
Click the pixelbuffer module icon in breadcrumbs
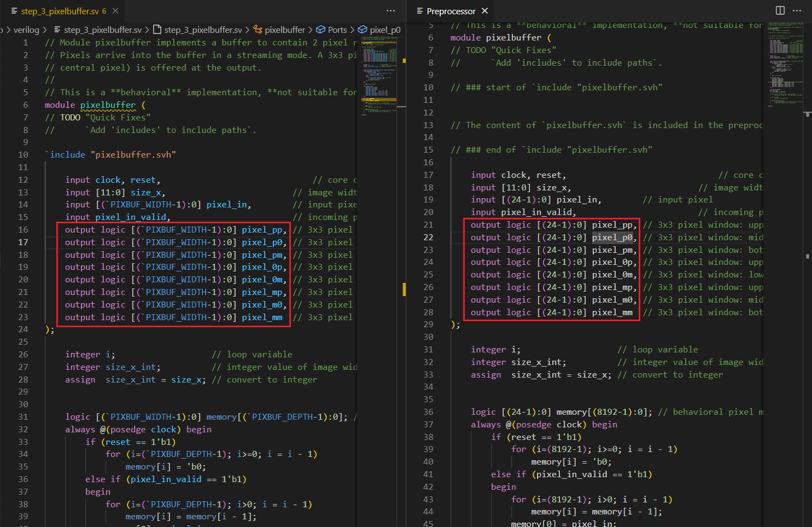tap(258, 30)
